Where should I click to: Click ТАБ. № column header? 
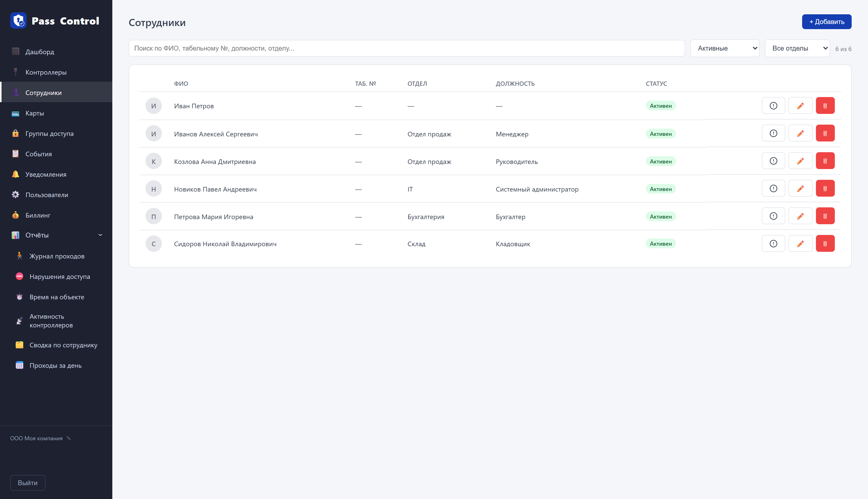tap(365, 84)
